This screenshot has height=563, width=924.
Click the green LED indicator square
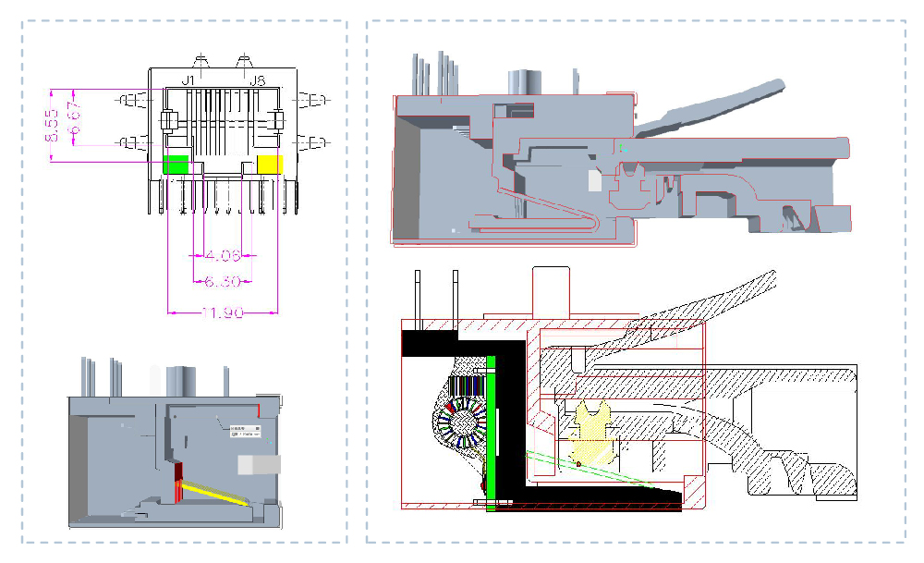(176, 165)
